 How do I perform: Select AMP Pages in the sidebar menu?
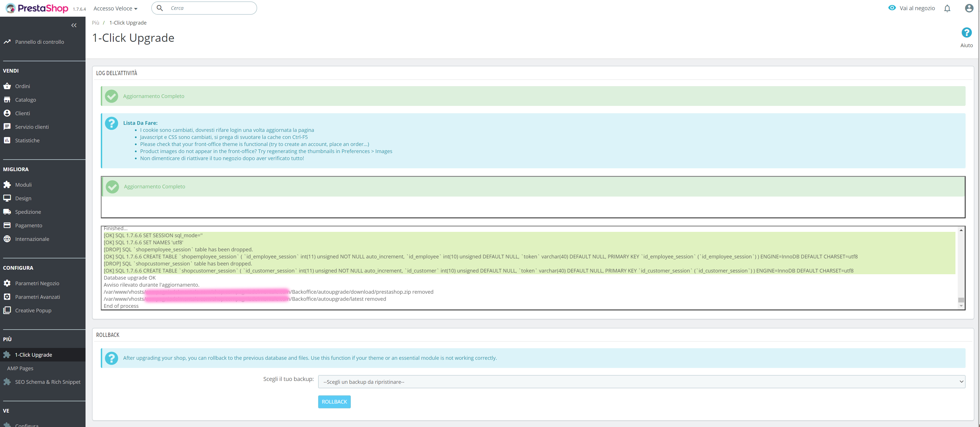point(19,368)
